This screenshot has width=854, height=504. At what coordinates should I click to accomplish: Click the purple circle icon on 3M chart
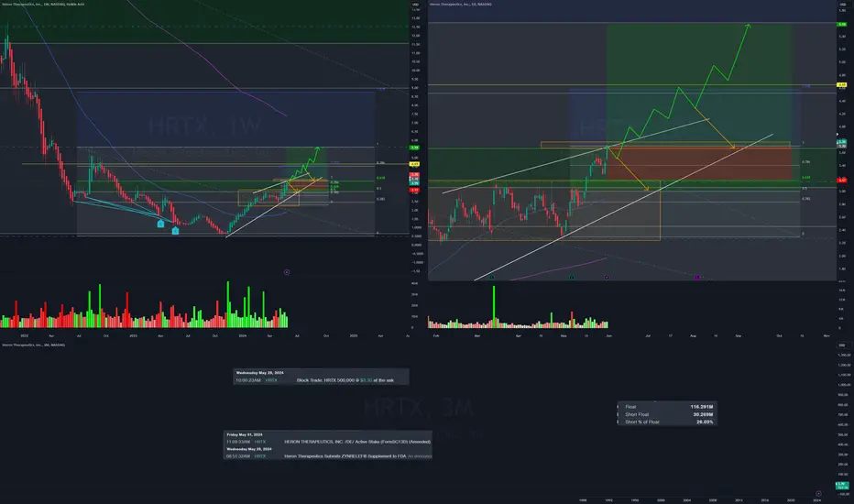(x=818, y=494)
